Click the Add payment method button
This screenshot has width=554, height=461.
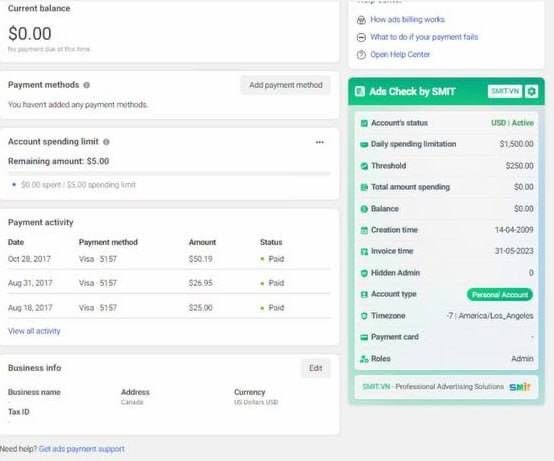(285, 85)
